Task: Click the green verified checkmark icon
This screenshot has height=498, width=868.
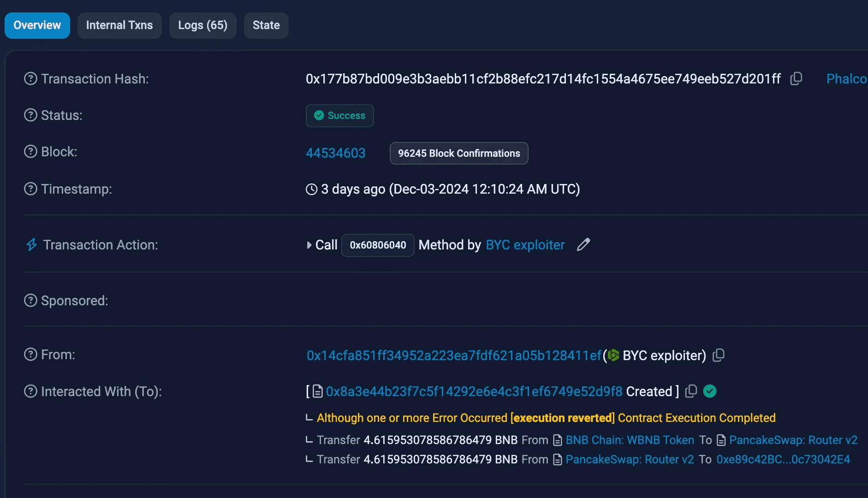Action: tap(710, 391)
